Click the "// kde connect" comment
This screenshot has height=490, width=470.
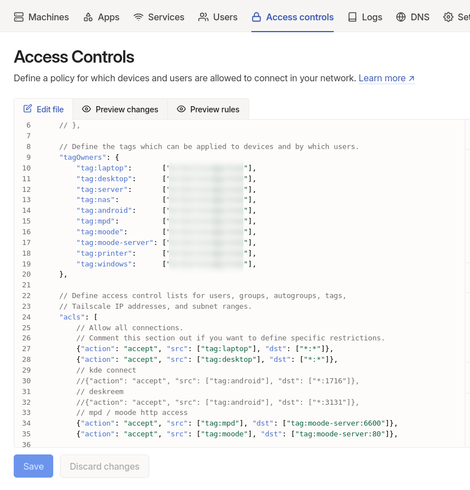point(106,370)
